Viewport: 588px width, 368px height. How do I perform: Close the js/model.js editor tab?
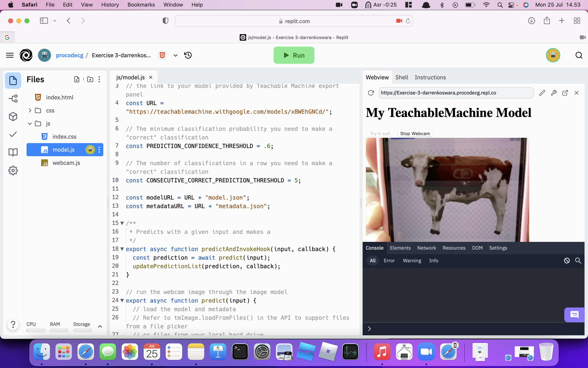click(x=151, y=77)
